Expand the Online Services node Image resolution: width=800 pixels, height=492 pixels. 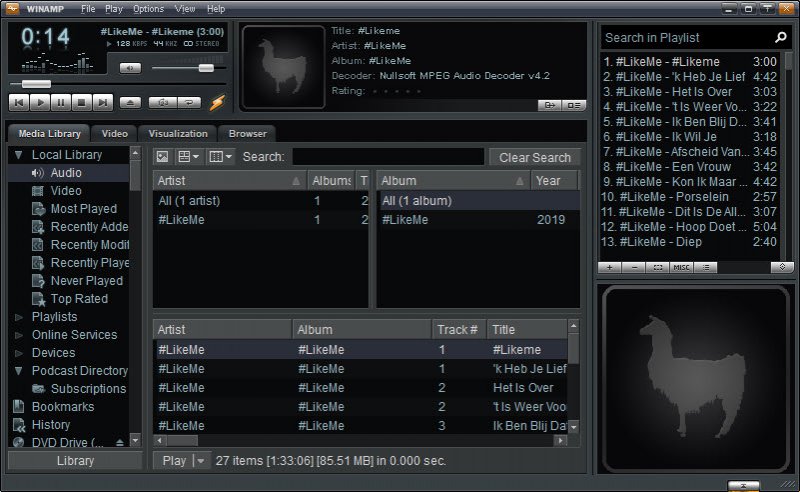[x=19, y=335]
